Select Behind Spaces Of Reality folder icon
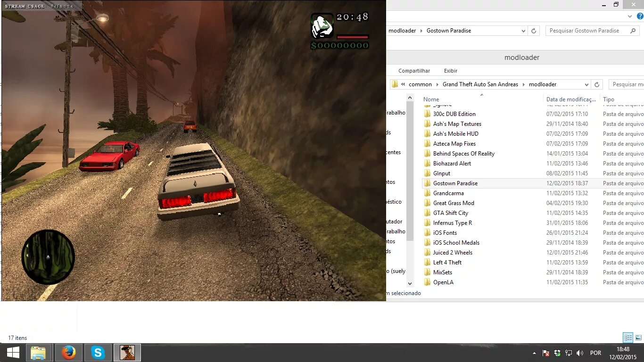644x362 pixels. pyautogui.click(x=427, y=154)
